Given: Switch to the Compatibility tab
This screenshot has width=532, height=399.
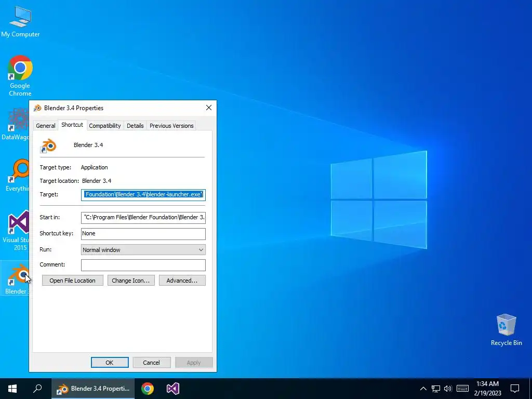Looking at the screenshot, I should tap(105, 126).
